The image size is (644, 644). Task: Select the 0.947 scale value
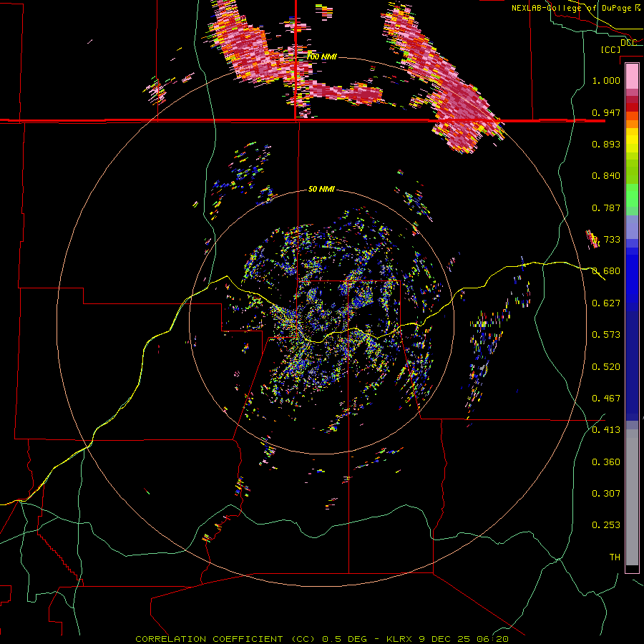606,112
